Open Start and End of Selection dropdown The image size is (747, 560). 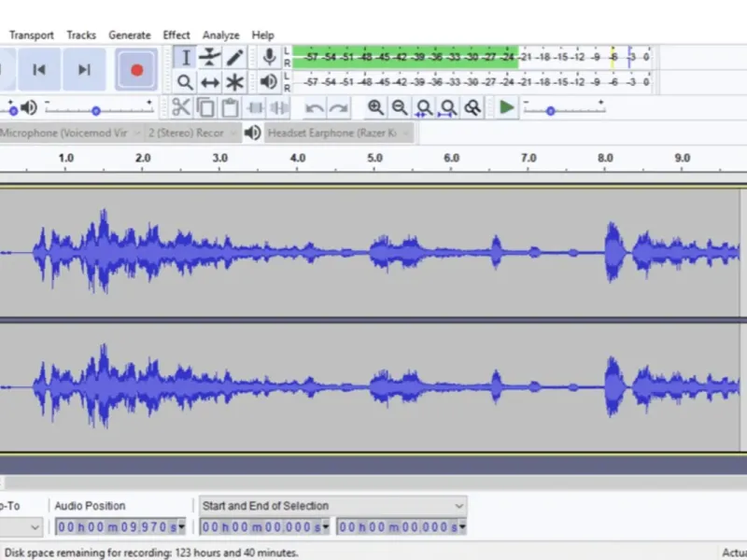coord(332,506)
